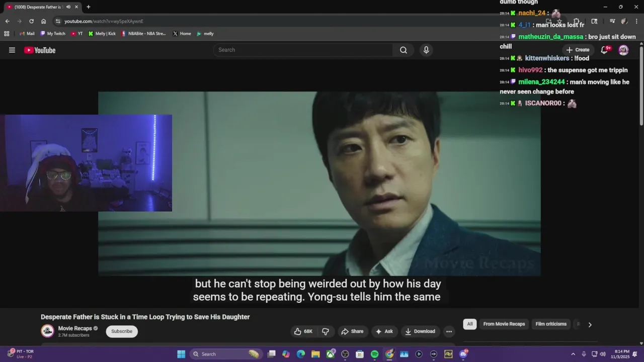Click the YouTube logo to go home
The image size is (644, 362).
click(40, 50)
